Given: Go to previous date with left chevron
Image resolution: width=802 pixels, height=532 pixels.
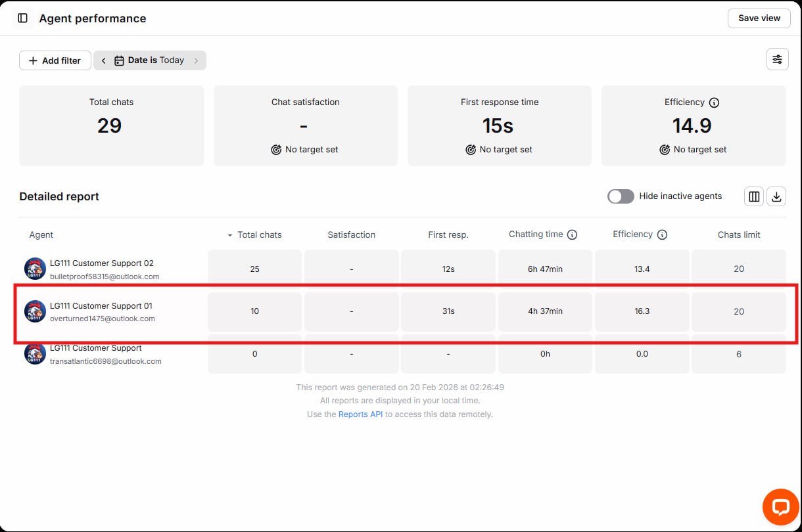Looking at the screenshot, I should tap(104, 60).
